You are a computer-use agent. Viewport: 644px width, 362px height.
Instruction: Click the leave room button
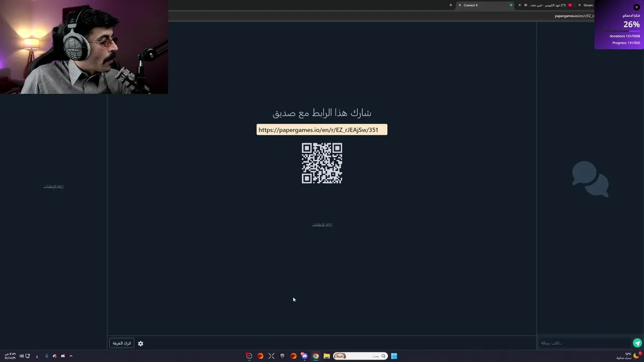[x=122, y=343]
